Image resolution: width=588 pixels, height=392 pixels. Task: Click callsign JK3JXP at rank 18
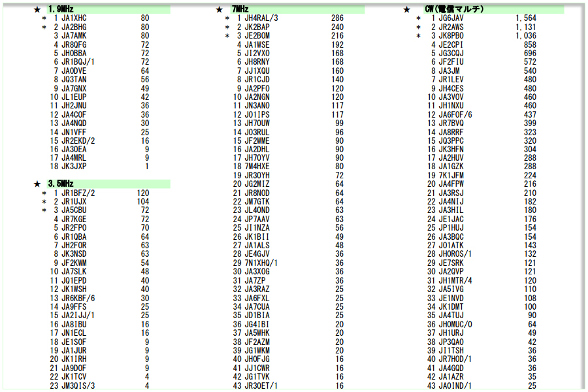[x=74, y=167]
